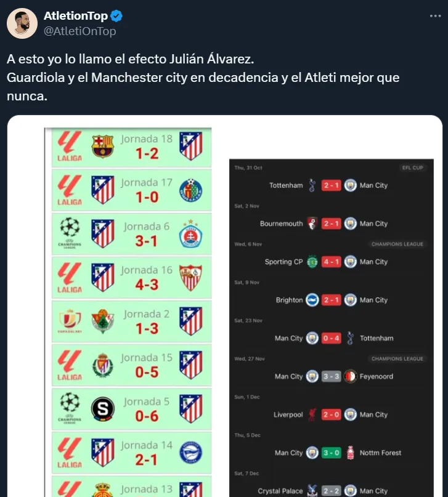
Task: Open the Atlético results image on the left
Action: click(128, 308)
